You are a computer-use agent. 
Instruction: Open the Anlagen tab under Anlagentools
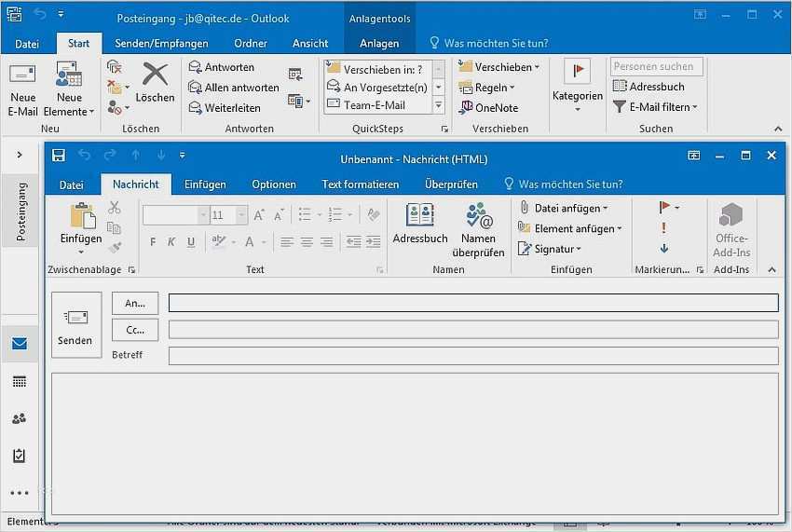click(379, 44)
